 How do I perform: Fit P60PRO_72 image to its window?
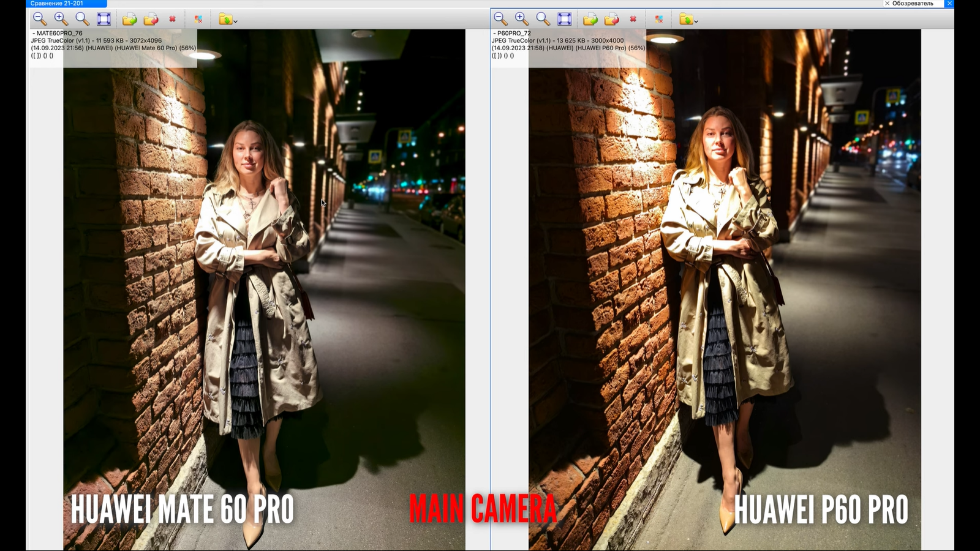tap(565, 19)
